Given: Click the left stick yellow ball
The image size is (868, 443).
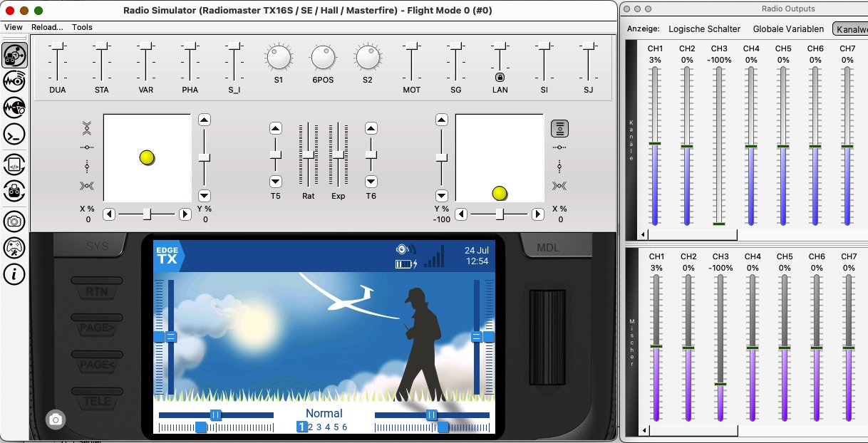Looking at the screenshot, I should (147, 157).
